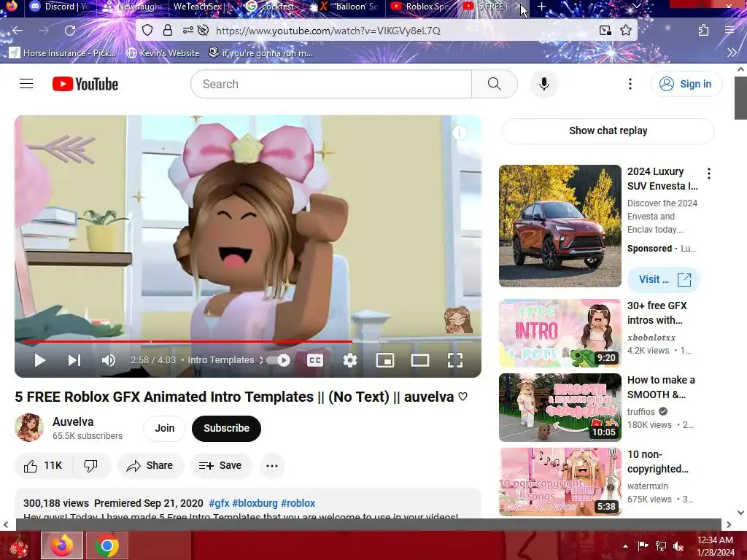Open Firefox extensions puzzle icon
The height and width of the screenshot is (560, 747).
point(703,31)
